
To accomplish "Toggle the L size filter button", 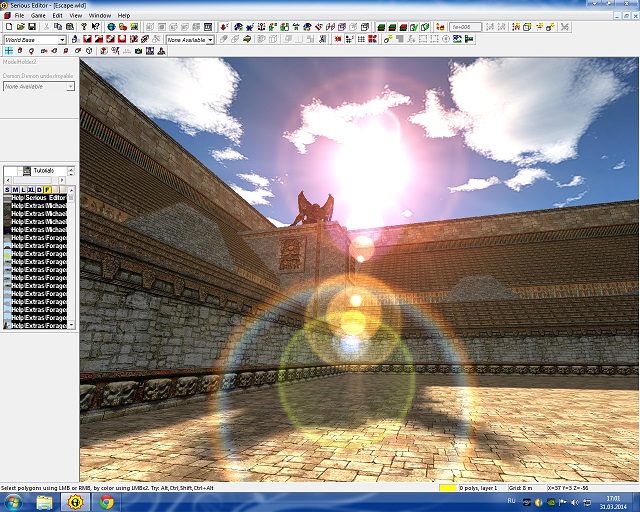I will click(23, 190).
